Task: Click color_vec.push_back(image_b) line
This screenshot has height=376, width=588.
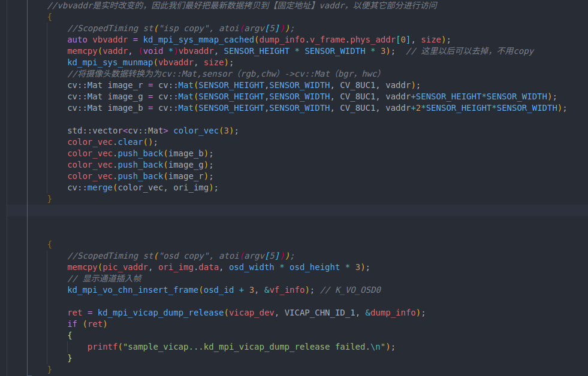Action: [140, 153]
